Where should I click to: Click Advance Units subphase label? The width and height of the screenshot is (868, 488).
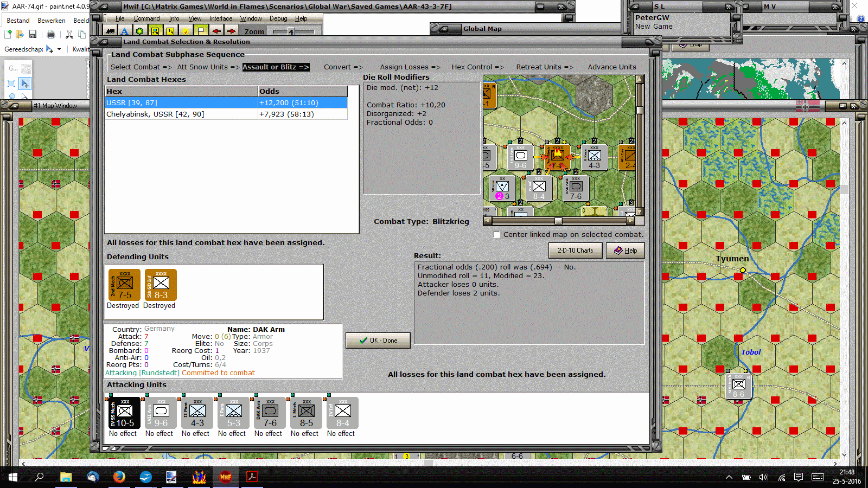pos(612,67)
